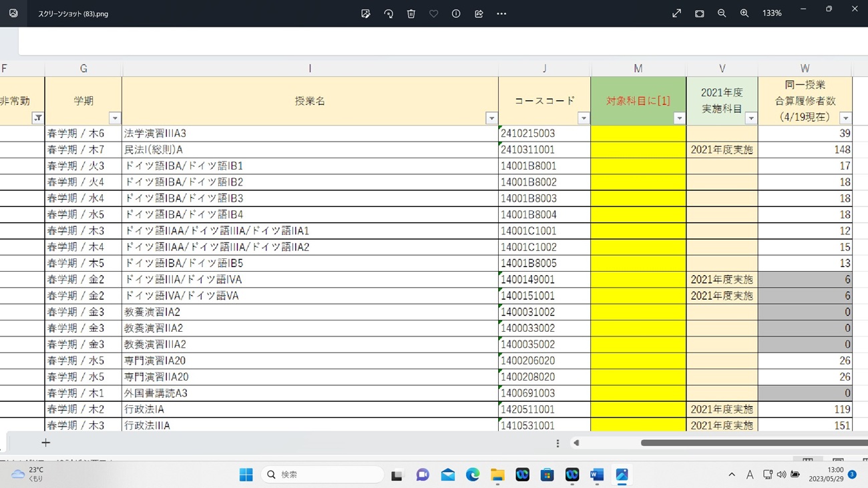Toggle the favorite heart for this image
This screenshot has height=488, width=868.
point(433,13)
